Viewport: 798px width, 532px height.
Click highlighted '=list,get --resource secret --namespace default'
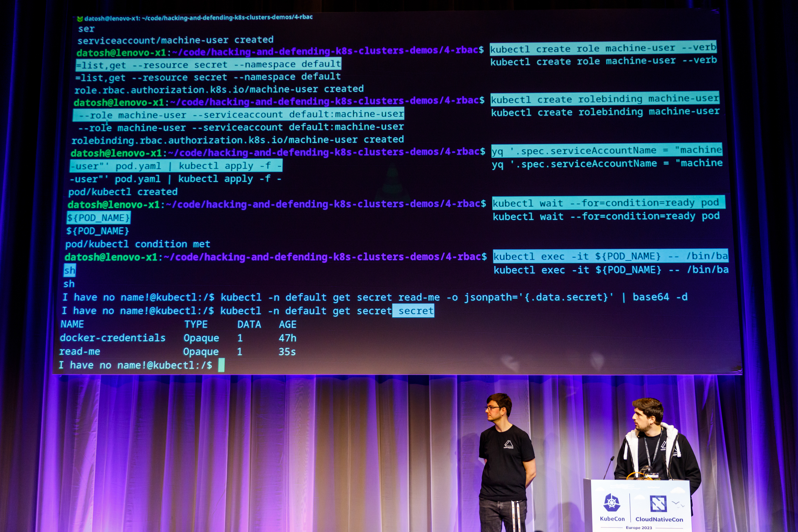208,64
